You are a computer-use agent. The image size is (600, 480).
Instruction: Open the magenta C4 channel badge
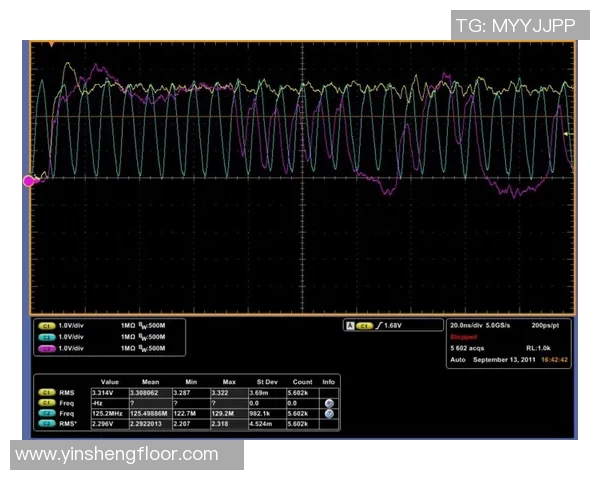46,348
